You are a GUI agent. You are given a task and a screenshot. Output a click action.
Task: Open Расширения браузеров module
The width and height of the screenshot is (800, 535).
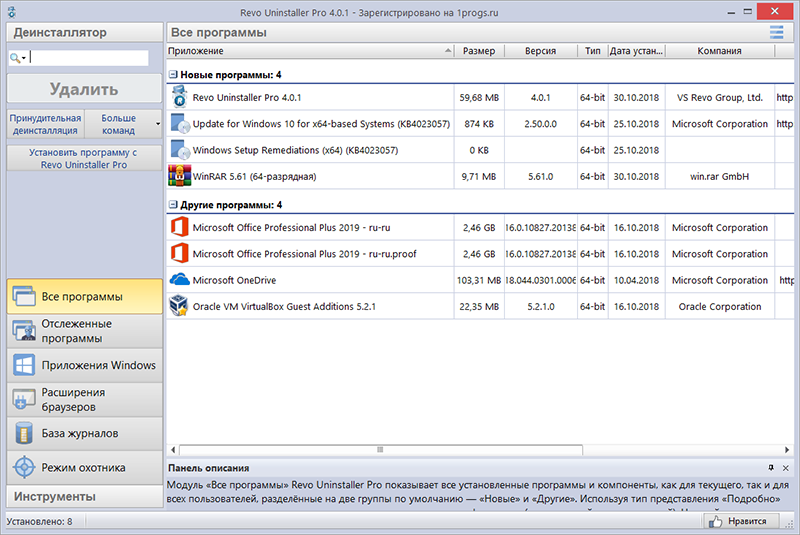click(85, 399)
